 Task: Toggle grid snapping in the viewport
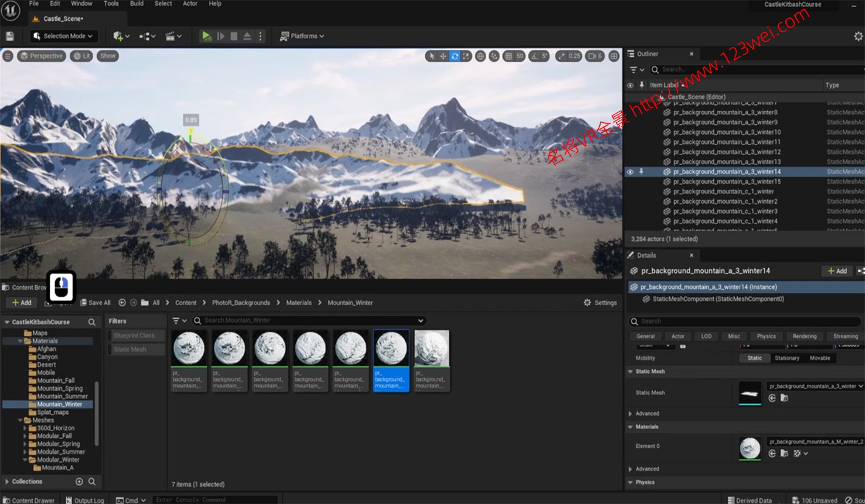508,56
